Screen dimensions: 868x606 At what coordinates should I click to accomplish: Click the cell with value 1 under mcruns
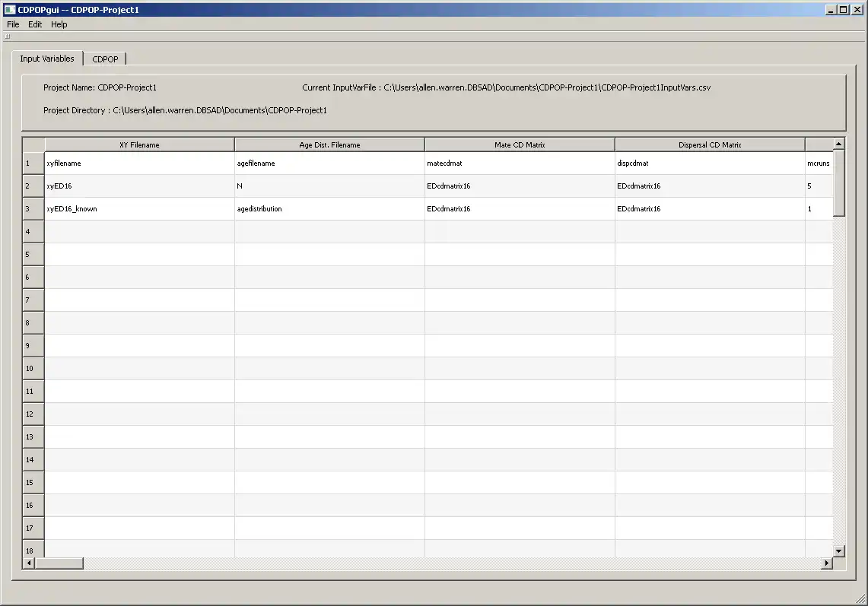819,208
